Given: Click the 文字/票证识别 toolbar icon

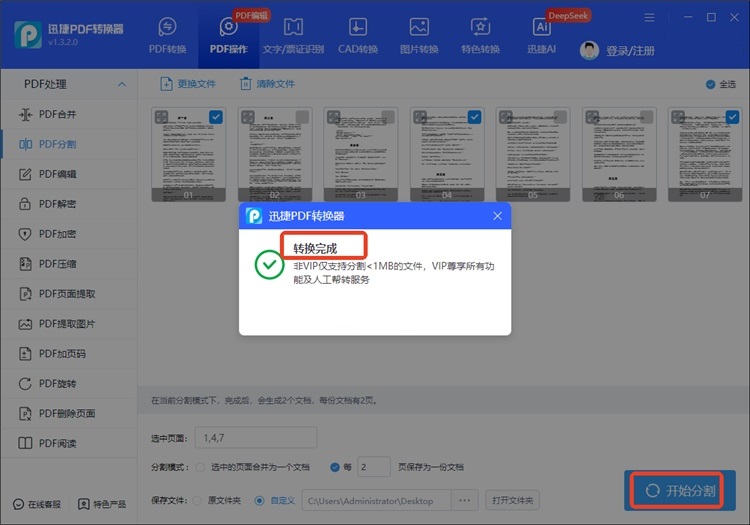Looking at the screenshot, I should click(x=293, y=34).
